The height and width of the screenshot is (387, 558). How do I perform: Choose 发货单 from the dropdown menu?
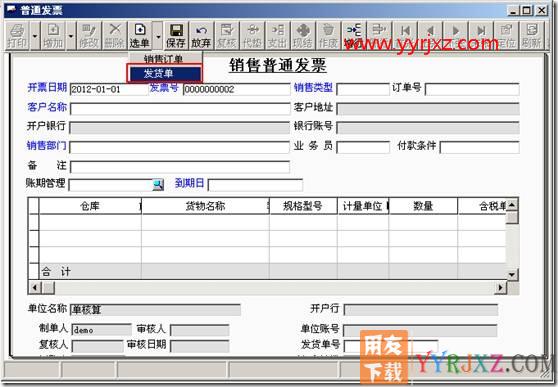click(164, 74)
